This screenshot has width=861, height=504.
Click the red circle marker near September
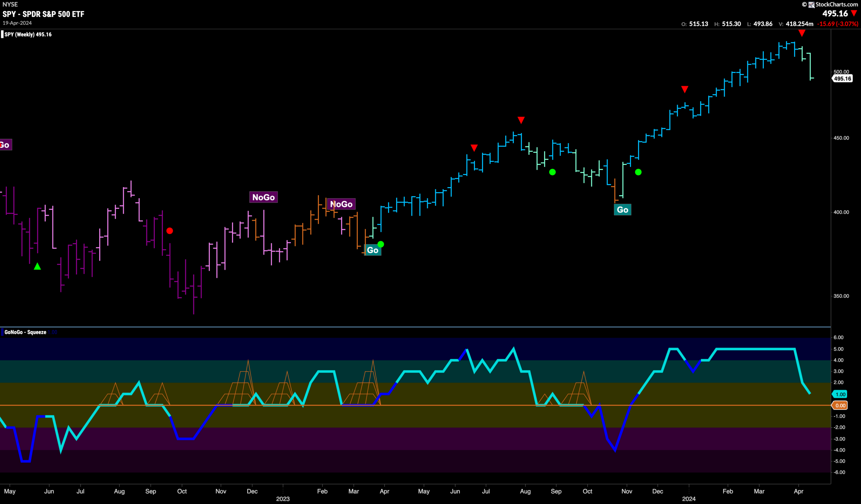pyautogui.click(x=170, y=231)
